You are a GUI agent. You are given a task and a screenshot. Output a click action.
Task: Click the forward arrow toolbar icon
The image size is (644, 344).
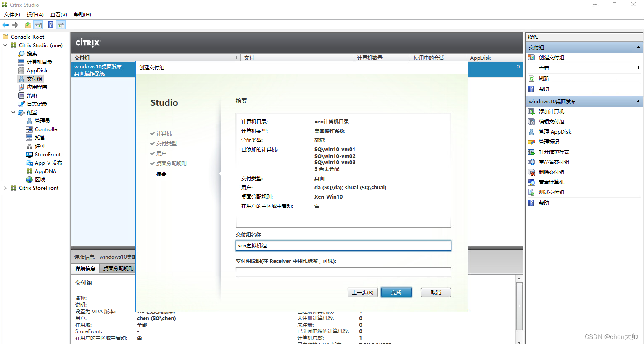pos(15,25)
